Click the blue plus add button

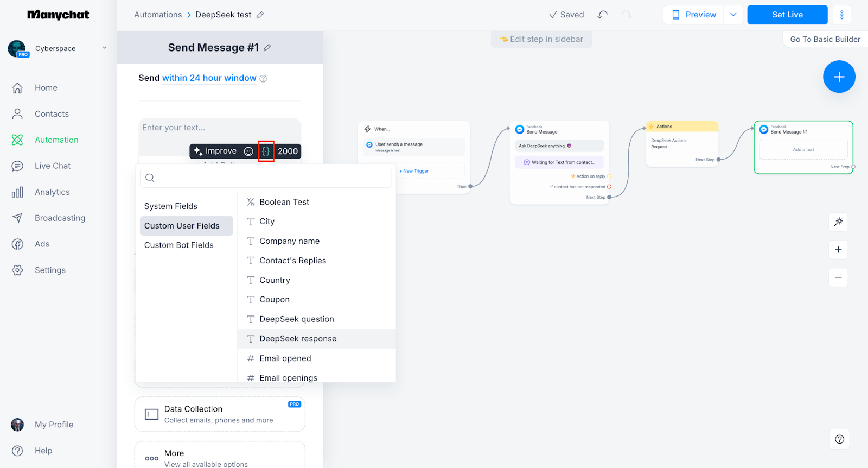839,77
